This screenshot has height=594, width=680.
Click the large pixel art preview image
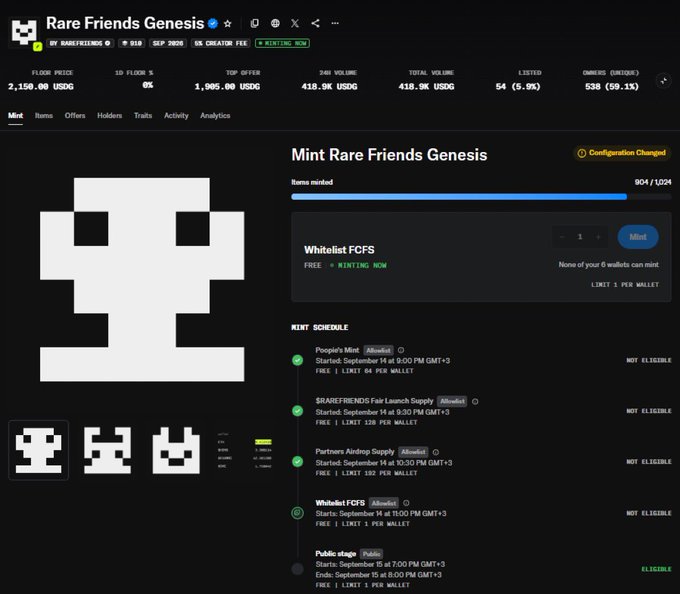point(142,280)
